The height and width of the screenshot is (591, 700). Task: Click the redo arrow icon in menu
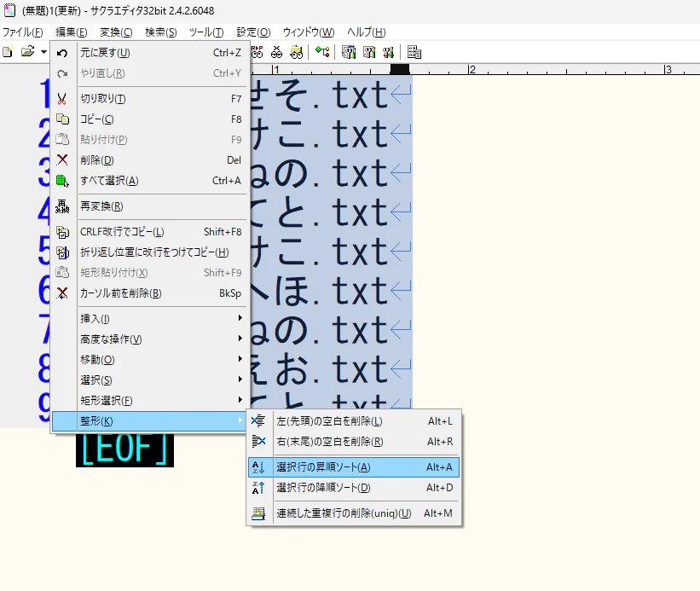click(62, 73)
